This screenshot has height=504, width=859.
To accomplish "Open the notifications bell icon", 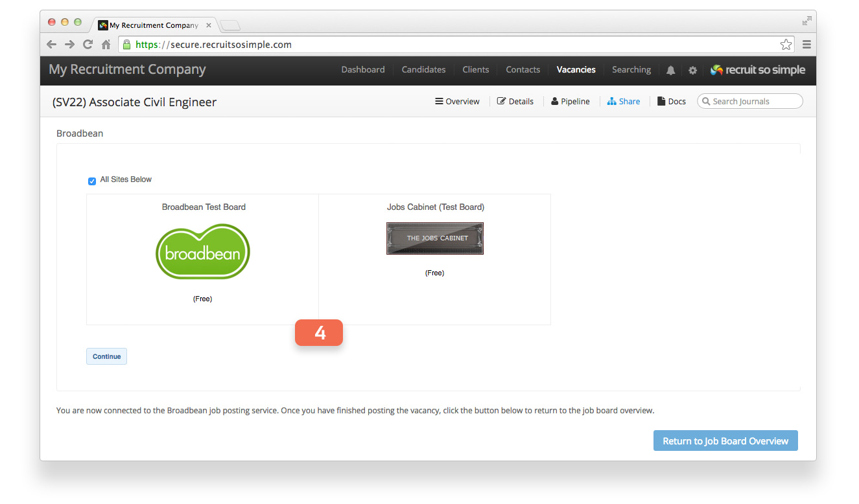I will coord(671,71).
